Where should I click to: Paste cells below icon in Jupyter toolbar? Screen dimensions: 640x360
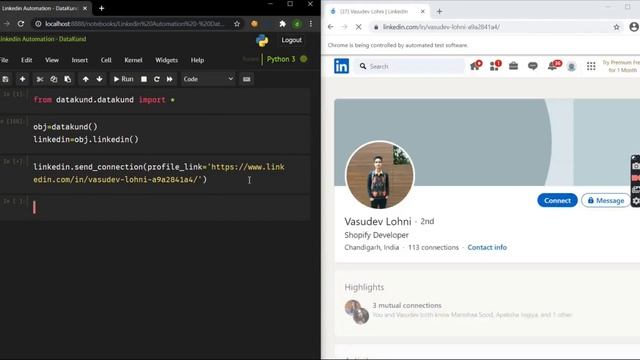[67, 79]
